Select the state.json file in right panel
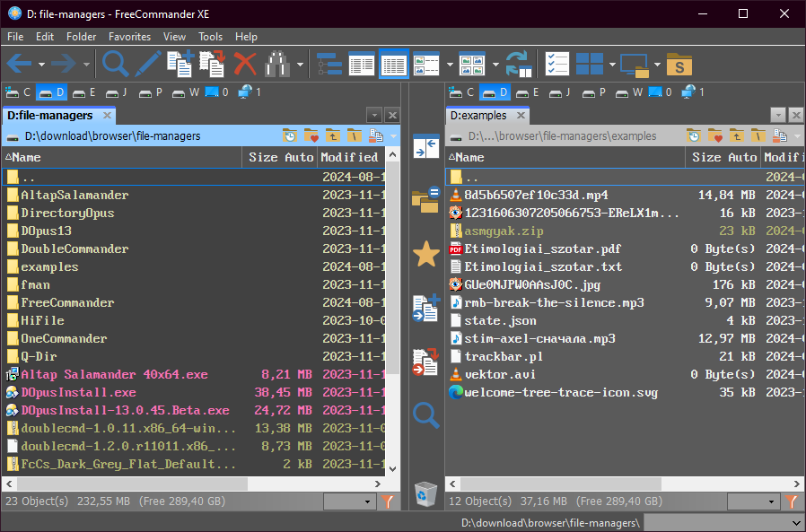The height and width of the screenshot is (532, 806). [x=500, y=320]
